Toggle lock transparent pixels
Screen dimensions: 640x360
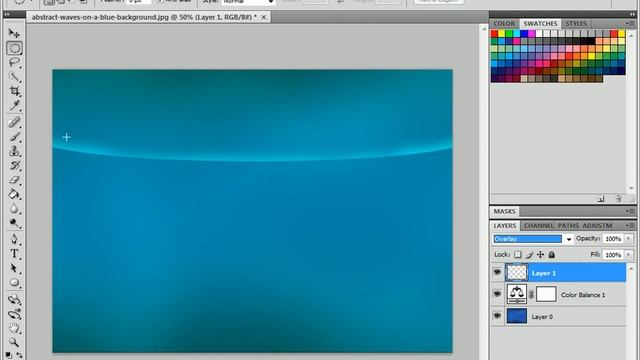(x=518, y=255)
